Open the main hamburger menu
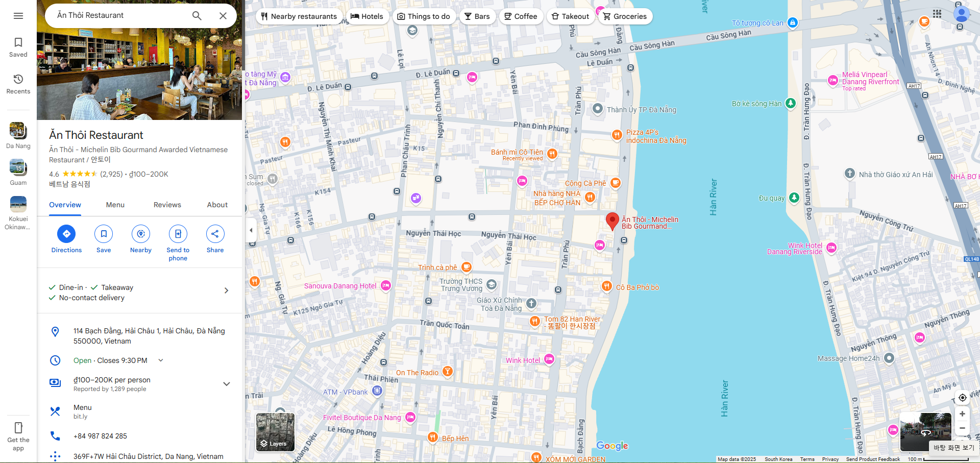This screenshot has width=980, height=463. point(18,16)
